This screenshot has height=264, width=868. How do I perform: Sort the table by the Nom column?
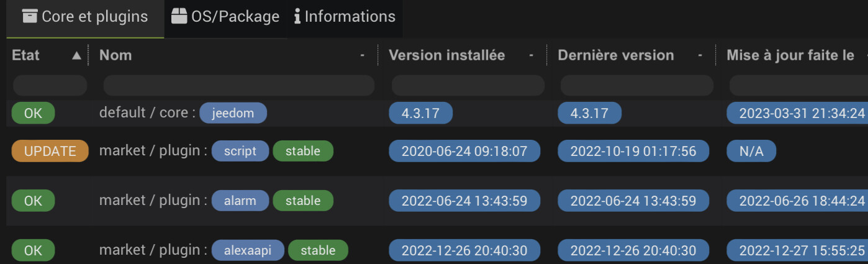click(x=116, y=55)
